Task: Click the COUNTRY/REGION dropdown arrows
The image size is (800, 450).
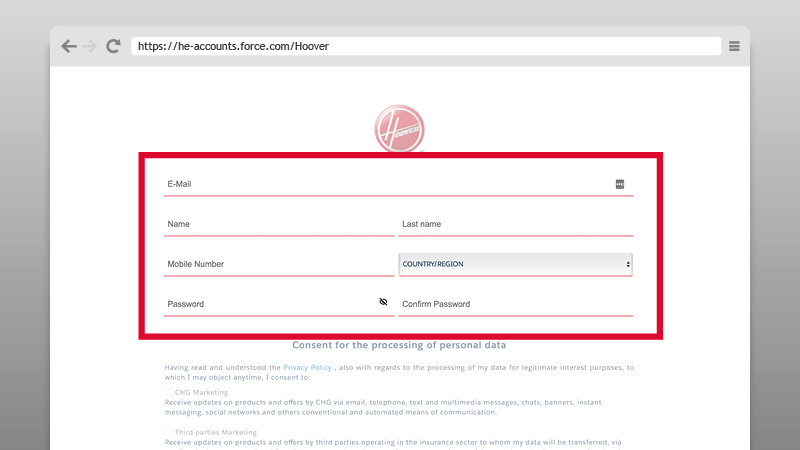Action: tap(628, 264)
